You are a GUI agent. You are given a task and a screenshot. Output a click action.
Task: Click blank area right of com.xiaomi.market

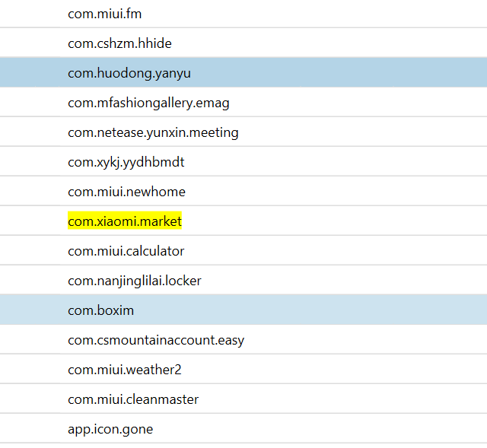pos(334,221)
